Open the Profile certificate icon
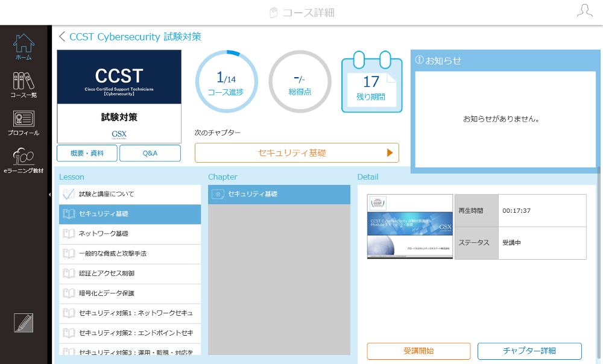603x364 pixels. pos(24,123)
